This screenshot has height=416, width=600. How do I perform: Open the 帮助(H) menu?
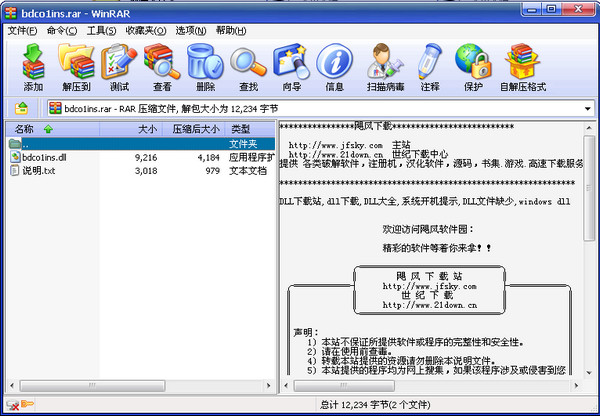231,31
